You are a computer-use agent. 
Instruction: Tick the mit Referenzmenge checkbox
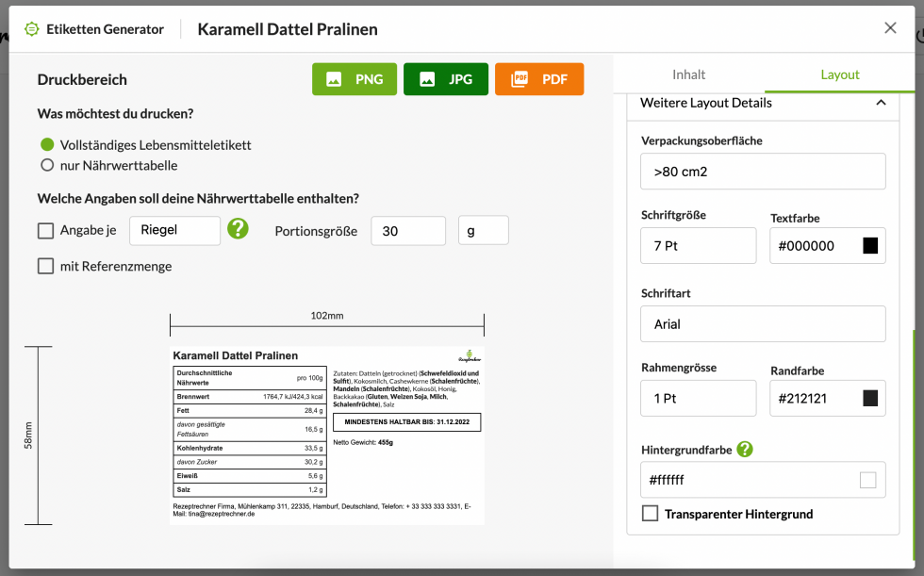tap(45, 266)
